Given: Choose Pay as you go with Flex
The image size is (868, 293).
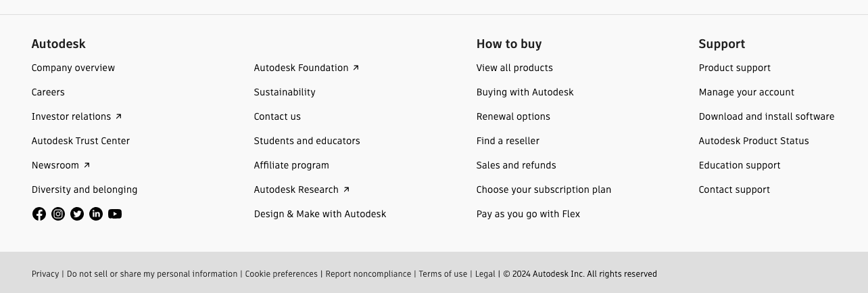Looking at the screenshot, I should coord(528,214).
